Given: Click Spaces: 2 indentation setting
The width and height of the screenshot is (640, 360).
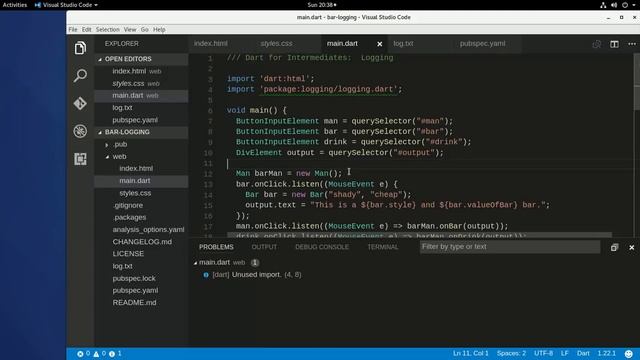Looking at the screenshot, I should [511, 353].
